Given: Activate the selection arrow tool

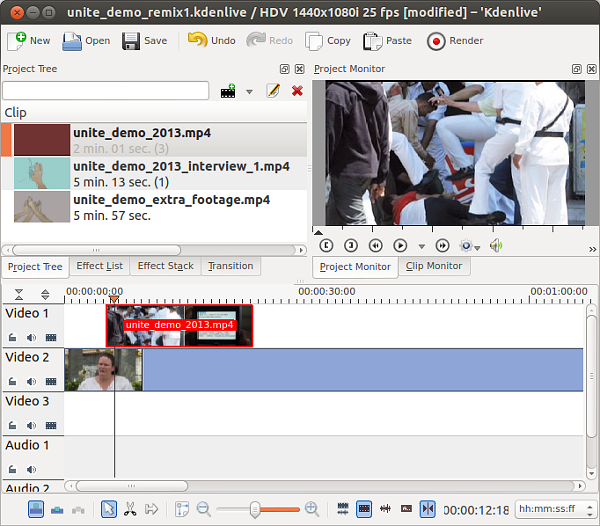Looking at the screenshot, I should (x=109, y=509).
